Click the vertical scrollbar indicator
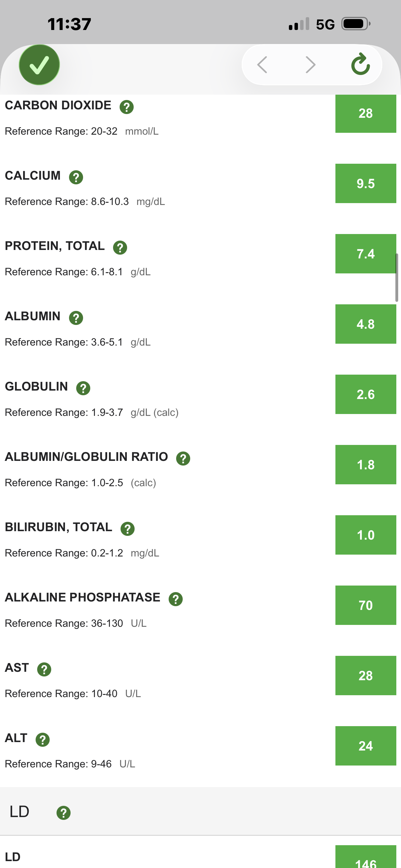Viewport: 401px width, 868px height. click(x=397, y=277)
